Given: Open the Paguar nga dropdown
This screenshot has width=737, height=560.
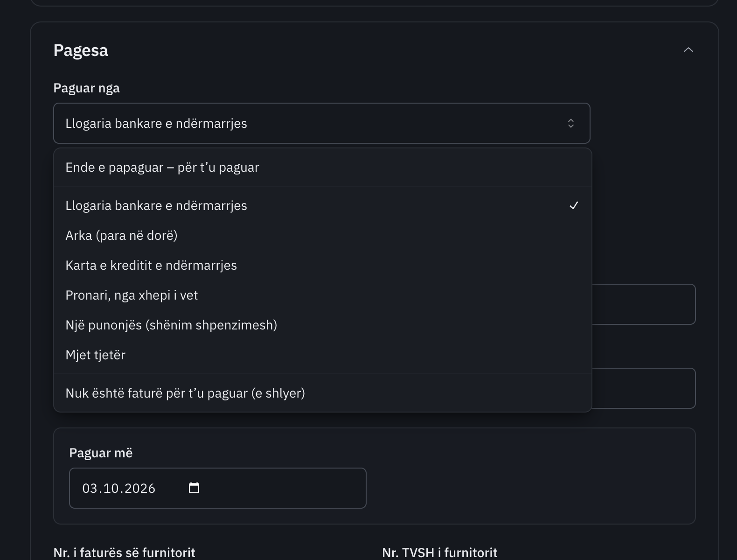Looking at the screenshot, I should [x=322, y=123].
